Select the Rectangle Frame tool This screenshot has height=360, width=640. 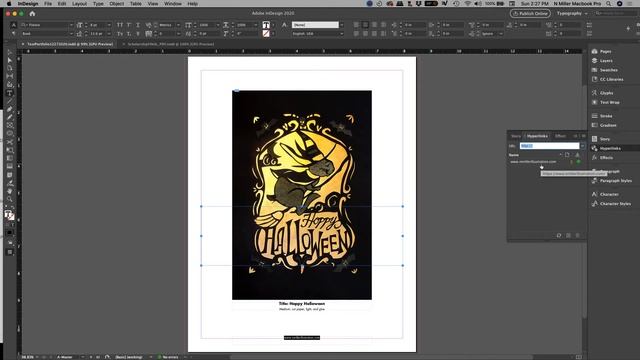click(9, 125)
